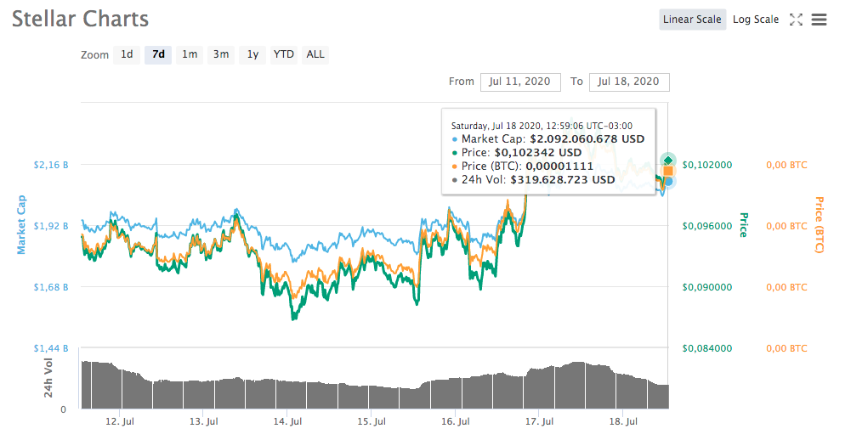Click the 15. Jul date label

(372, 421)
